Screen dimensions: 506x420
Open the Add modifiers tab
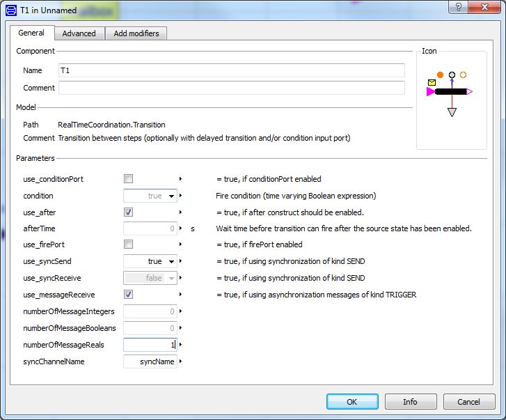pyautogui.click(x=136, y=33)
